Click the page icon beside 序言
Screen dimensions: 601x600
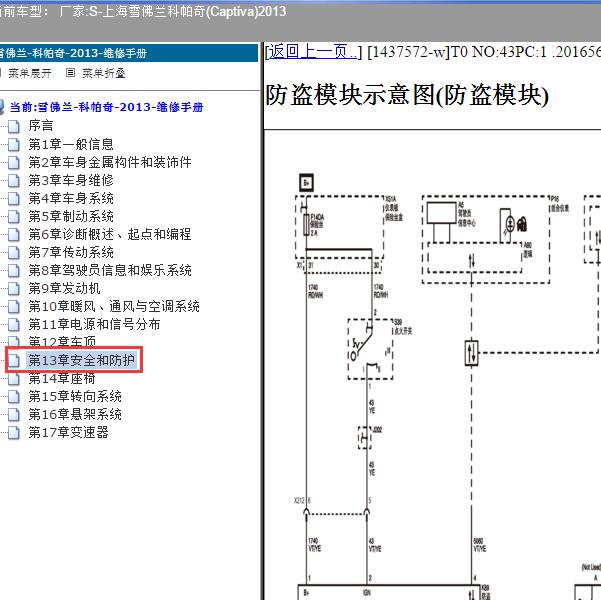pyautogui.click(x=14, y=127)
